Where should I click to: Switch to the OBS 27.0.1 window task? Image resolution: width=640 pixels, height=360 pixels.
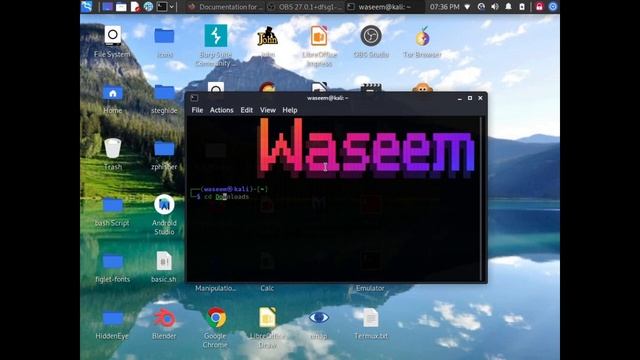click(304, 7)
